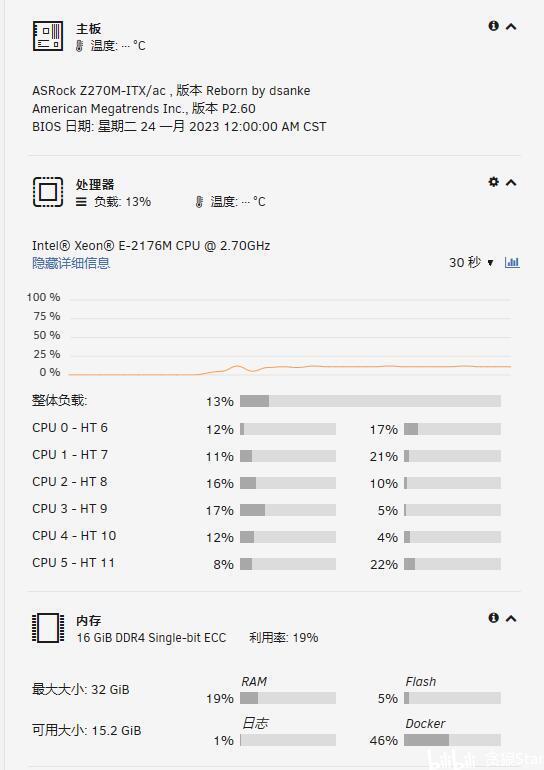The height and width of the screenshot is (770, 544).
Task: Open memory info icon
Action: click(x=493, y=618)
